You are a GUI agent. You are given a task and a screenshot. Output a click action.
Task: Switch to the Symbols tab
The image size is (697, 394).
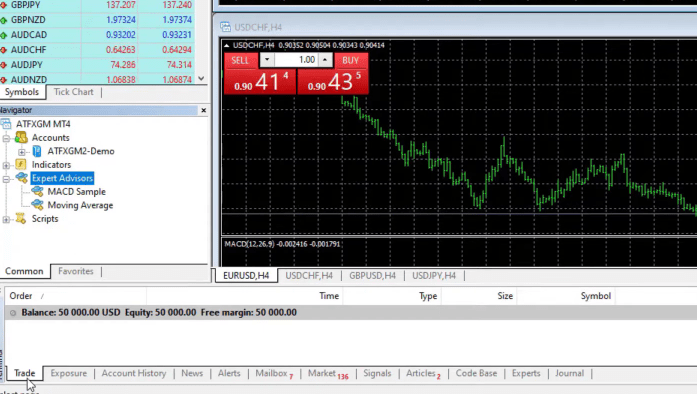22,92
